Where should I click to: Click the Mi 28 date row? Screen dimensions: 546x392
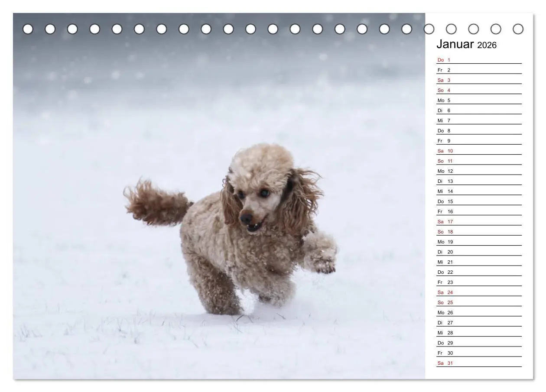479,333
